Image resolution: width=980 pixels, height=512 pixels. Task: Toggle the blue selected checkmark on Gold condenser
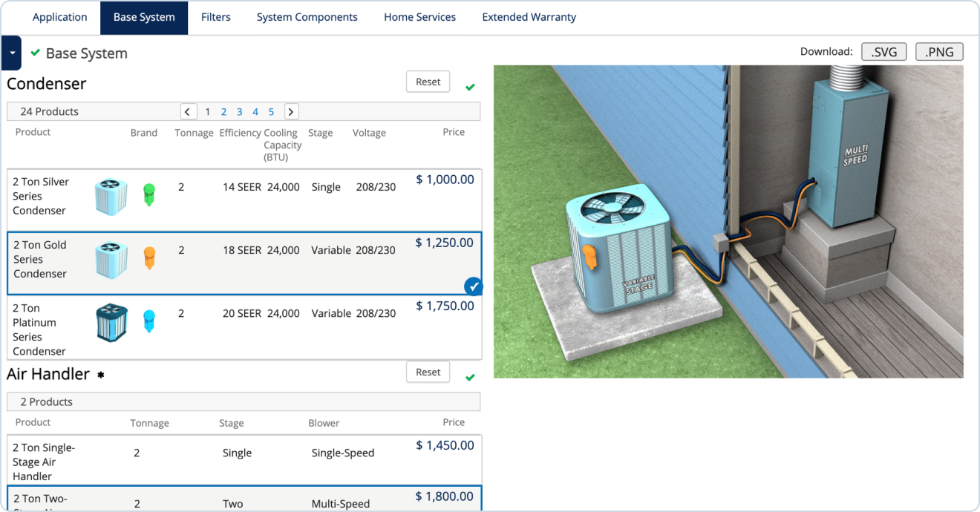[x=473, y=286]
